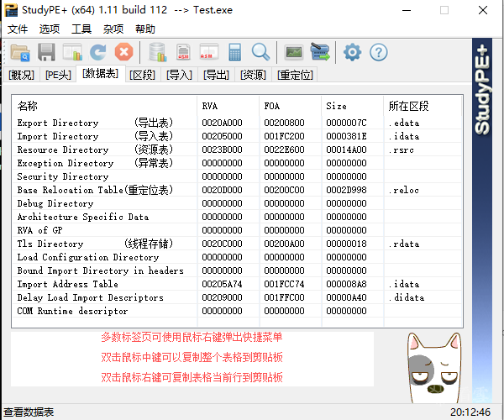Click the RVA column header
The width and height of the screenshot is (504, 420).
point(228,106)
